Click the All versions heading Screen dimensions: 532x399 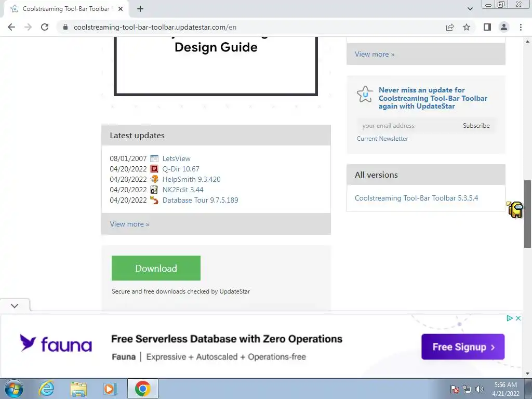pyautogui.click(x=376, y=175)
